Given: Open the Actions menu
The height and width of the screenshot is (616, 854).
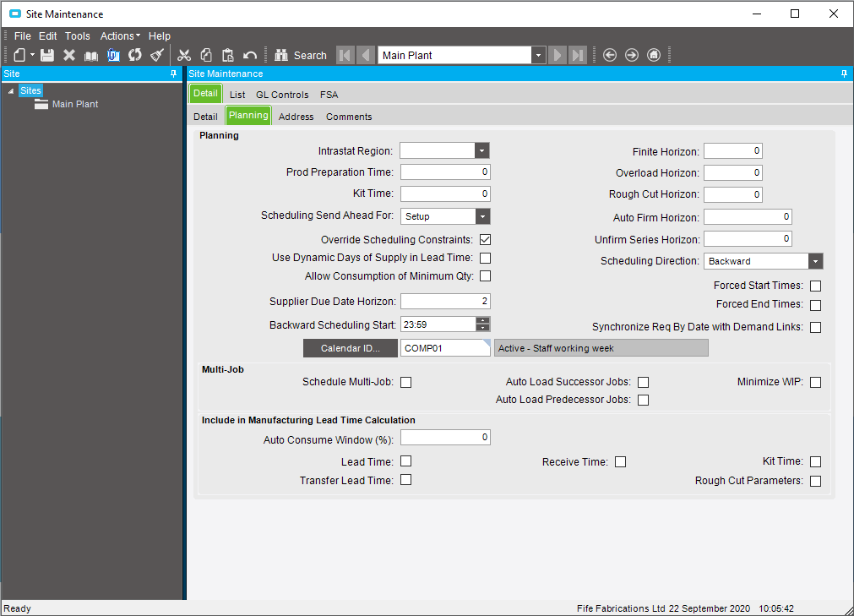Looking at the screenshot, I should (x=120, y=36).
